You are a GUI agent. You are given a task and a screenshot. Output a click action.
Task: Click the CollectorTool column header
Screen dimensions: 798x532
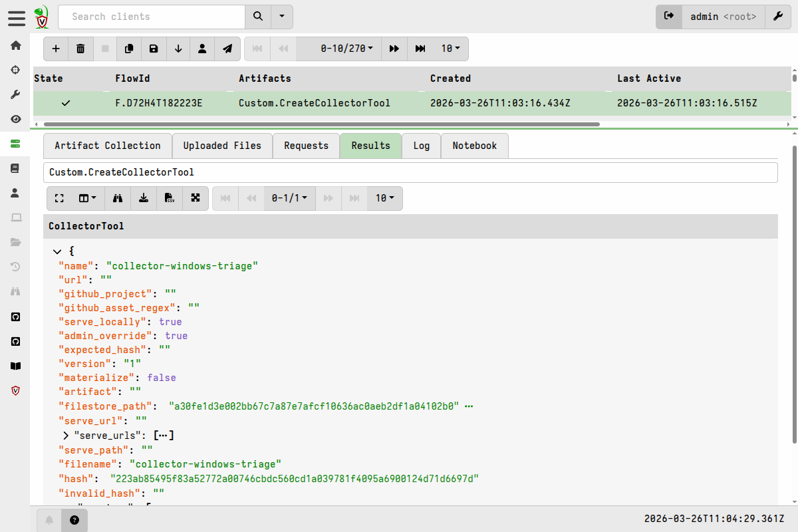point(86,226)
